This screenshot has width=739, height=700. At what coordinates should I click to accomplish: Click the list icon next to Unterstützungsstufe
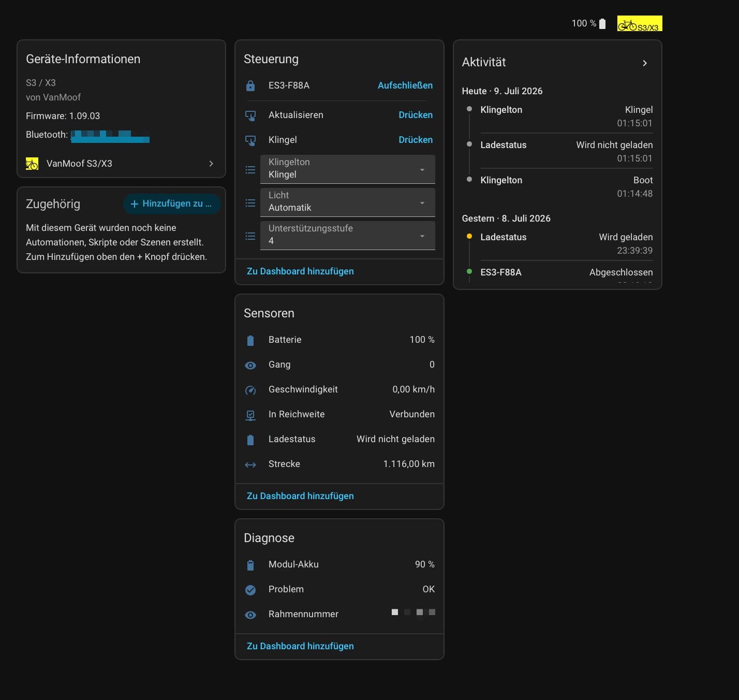(x=250, y=236)
